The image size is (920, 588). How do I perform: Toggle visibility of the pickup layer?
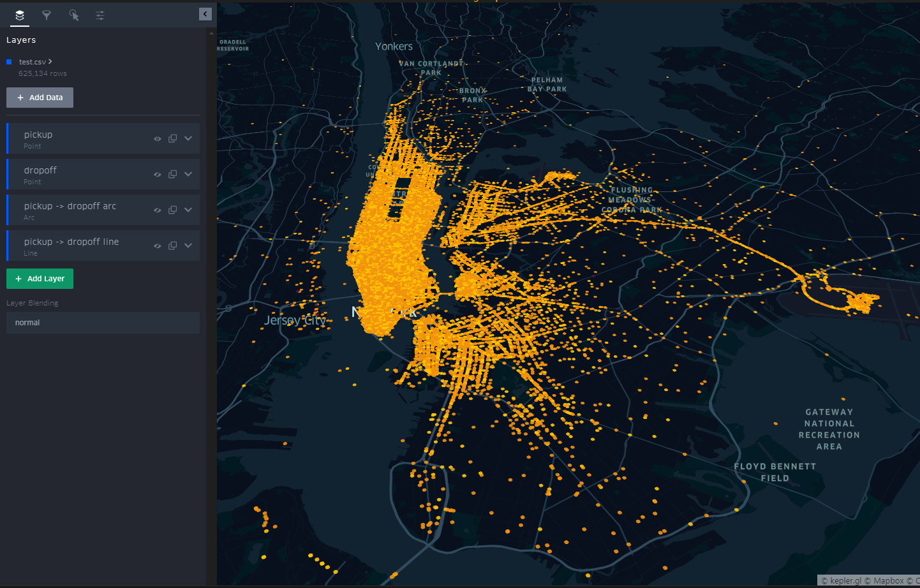(158, 138)
